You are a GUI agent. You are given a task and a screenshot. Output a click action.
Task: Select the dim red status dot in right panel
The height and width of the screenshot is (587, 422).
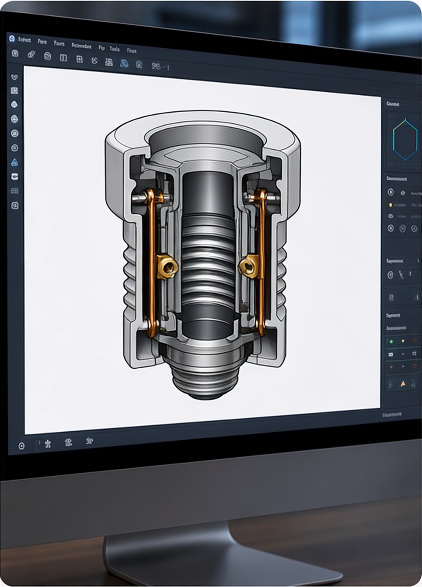414,341
